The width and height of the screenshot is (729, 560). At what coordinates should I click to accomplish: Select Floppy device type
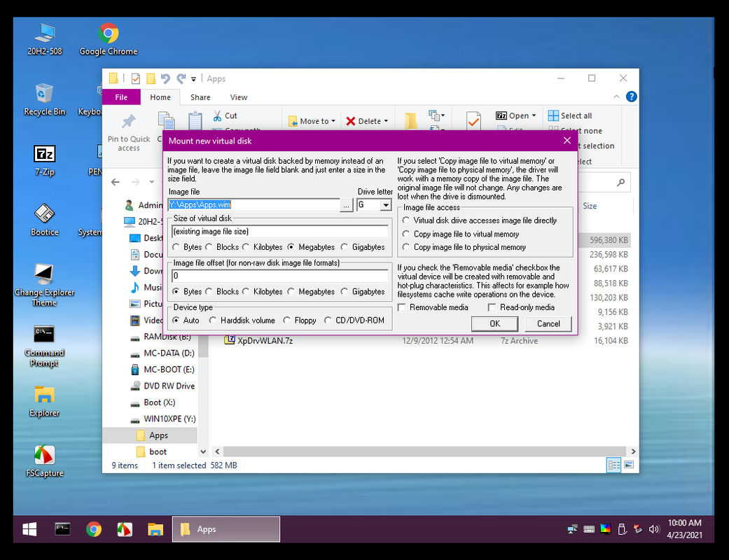point(300,321)
